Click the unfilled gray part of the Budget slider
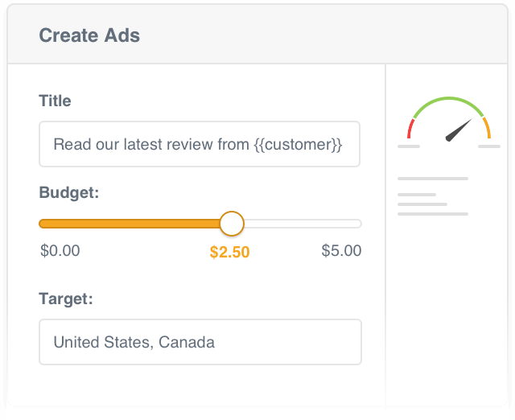 [302, 223]
